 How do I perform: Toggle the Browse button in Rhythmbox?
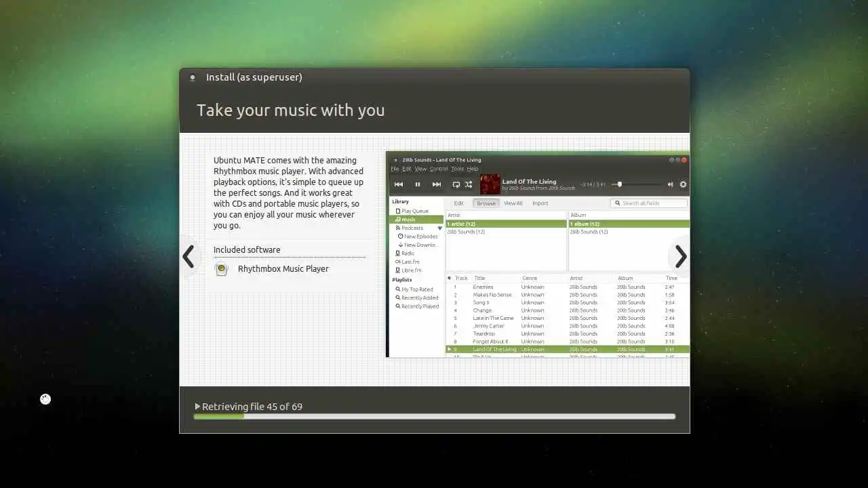tap(486, 203)
